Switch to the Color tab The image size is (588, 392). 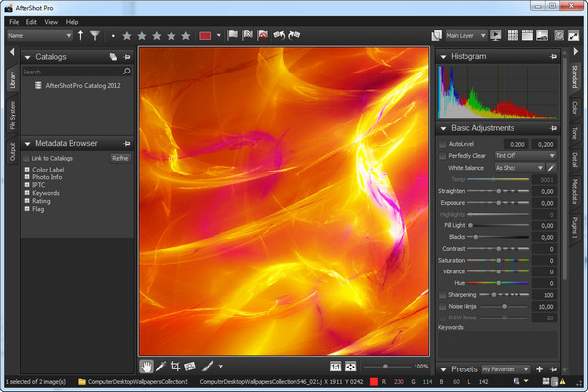574,107
